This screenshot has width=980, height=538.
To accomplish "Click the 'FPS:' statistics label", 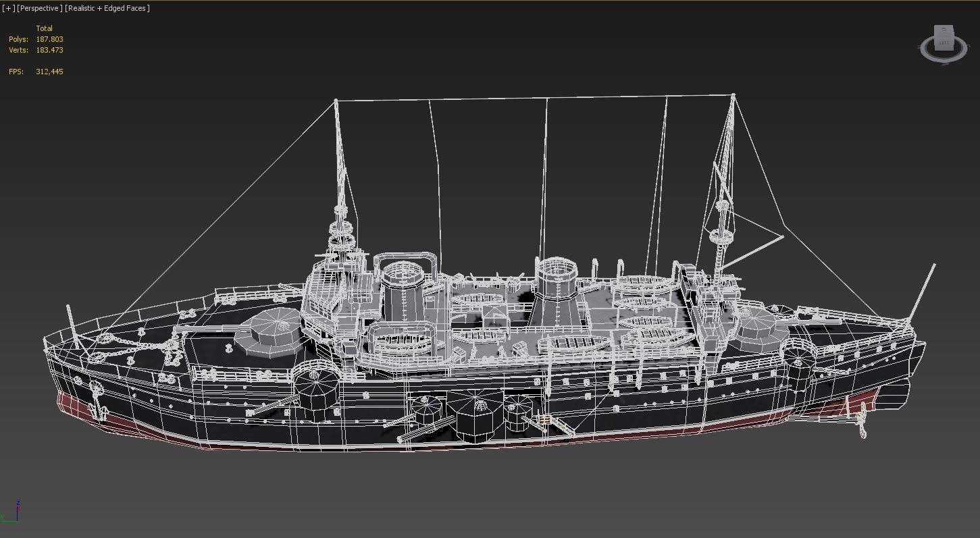I will [16, 72].
